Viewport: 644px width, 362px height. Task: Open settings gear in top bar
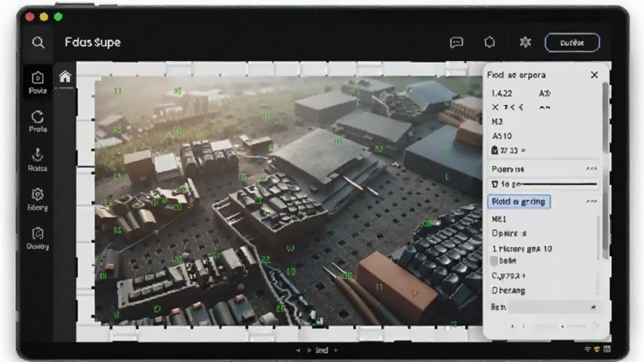coord(525,42)
